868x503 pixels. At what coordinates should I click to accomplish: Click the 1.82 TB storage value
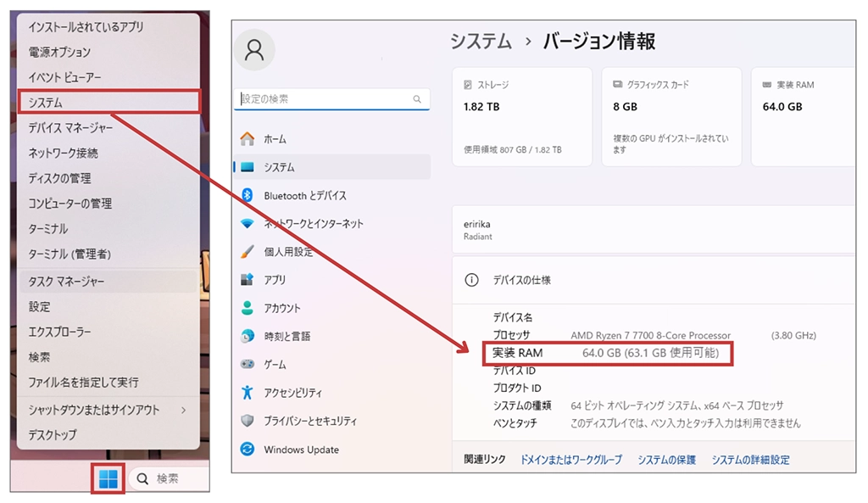pyautogui.click(x=481, y=107)
